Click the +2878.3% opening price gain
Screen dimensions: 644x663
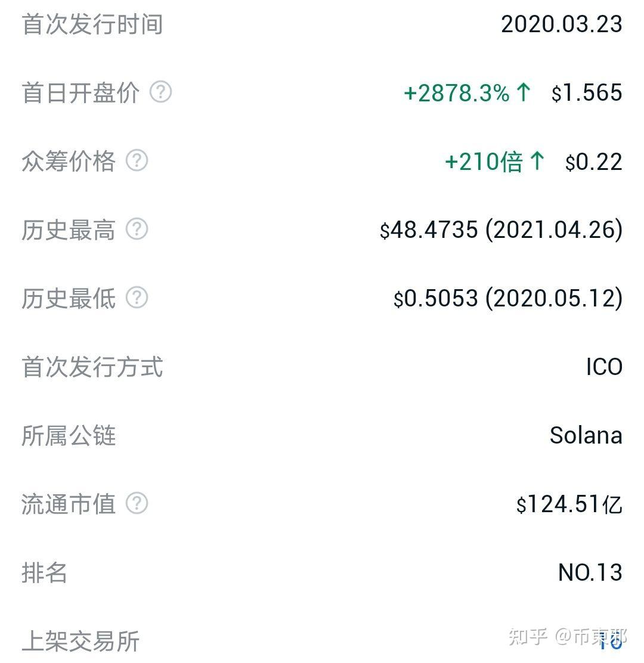click(x=456, y=93)
